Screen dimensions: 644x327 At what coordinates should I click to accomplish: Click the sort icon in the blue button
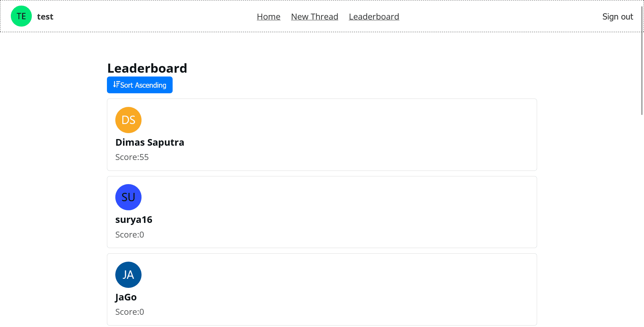click(116, 85)
